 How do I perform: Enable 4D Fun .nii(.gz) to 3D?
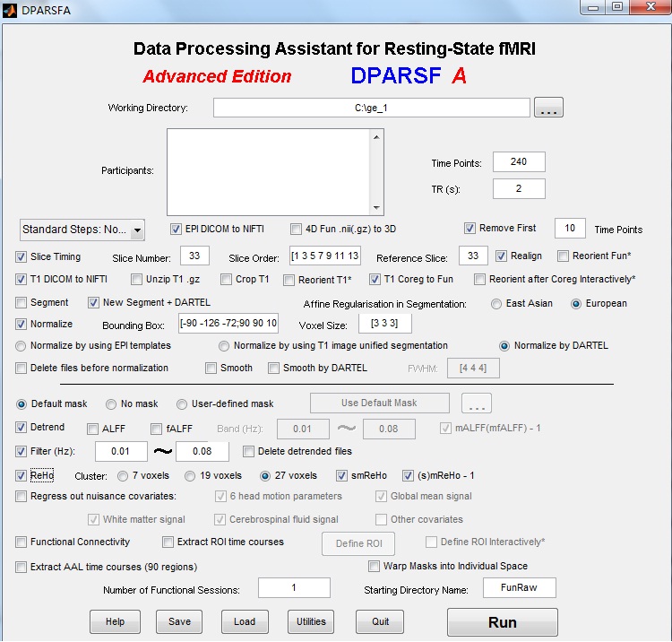[x=296, y=229]
